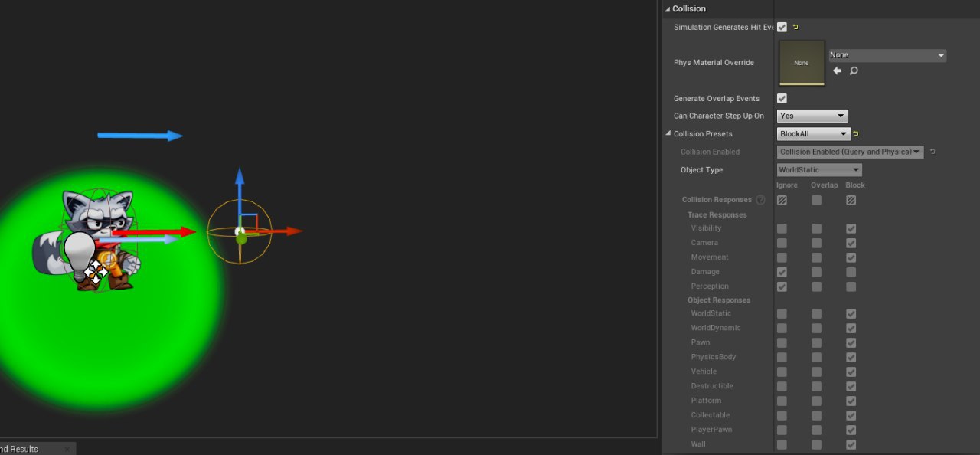Screen dimensions: 980x455
Task: Check Overlap for Perception trace response
Action: (x=816, y=286)
